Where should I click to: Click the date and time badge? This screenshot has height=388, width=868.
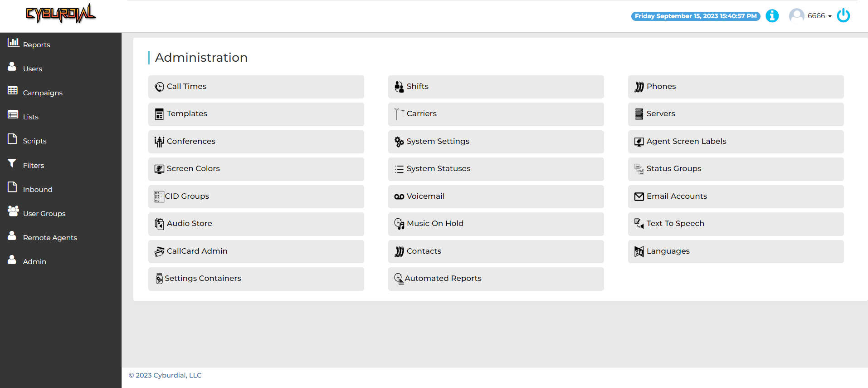coord(696,16)
